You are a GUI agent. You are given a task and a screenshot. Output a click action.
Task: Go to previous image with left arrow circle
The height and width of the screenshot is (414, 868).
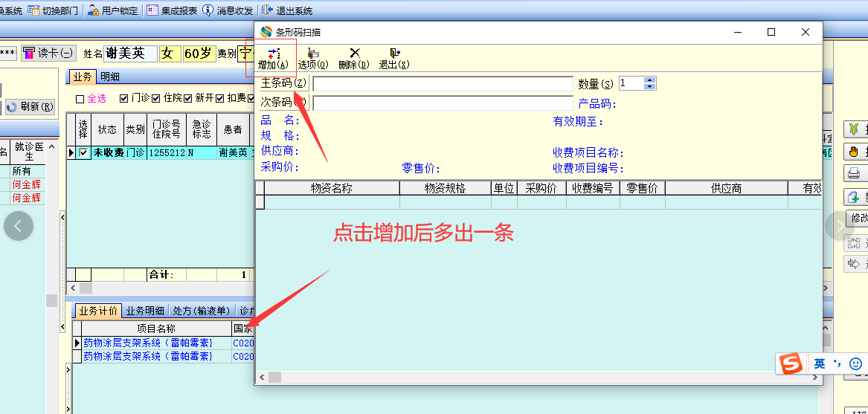pyautogui.click(x=19, y=226)
